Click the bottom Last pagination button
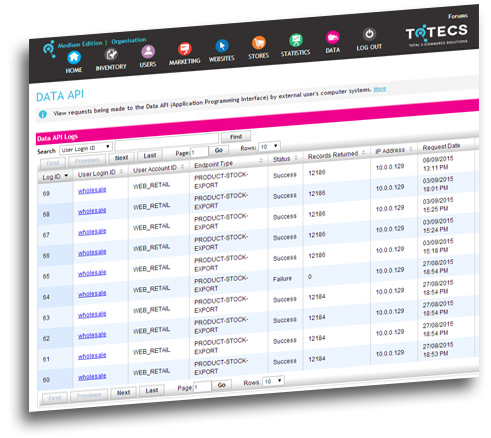491x438 pixels. pyautogui.click(x=152, y=390)
